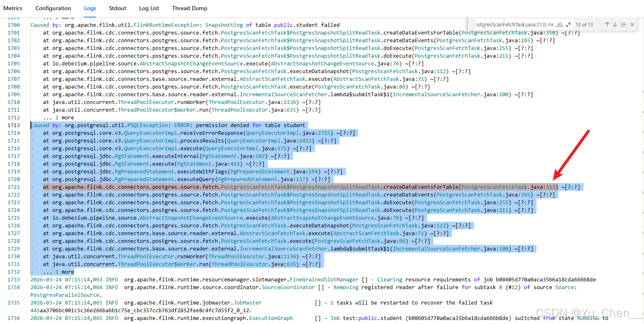Open the Configuration tab

click(x=53, y=8)
